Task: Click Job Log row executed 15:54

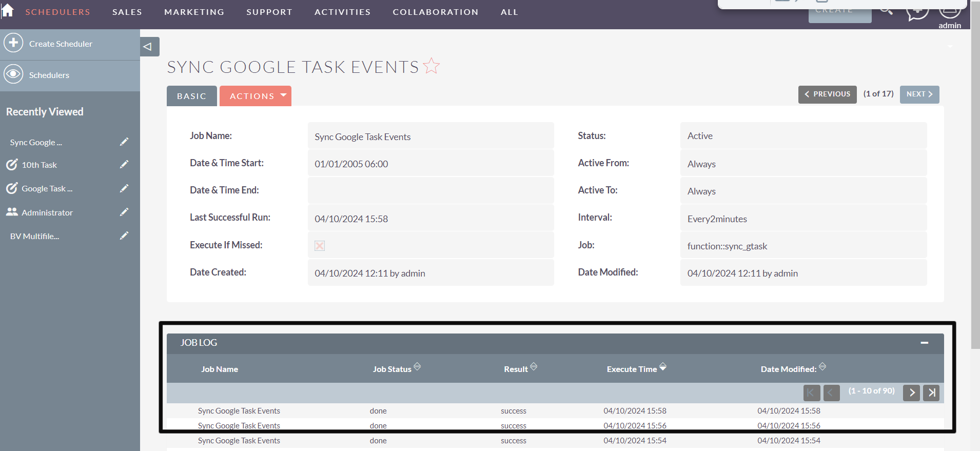Action: pos(555,441)
